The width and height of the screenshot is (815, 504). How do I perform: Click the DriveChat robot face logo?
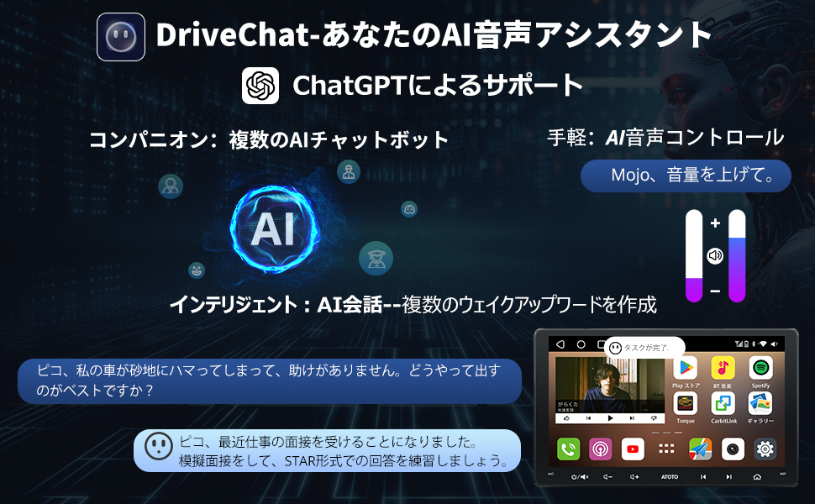[x=121, y=37]
